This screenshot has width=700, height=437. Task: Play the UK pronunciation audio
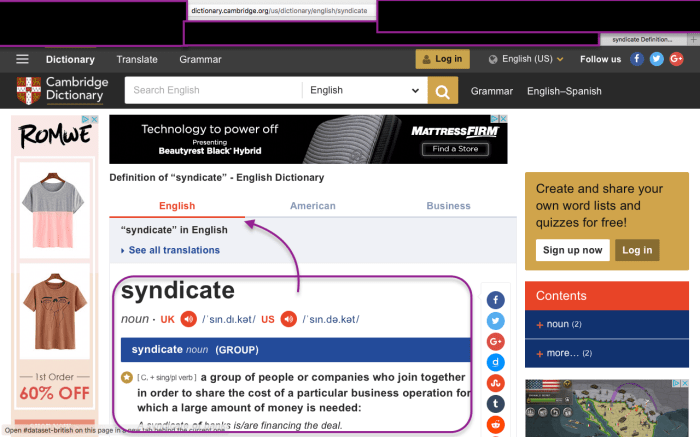point(188,319)
